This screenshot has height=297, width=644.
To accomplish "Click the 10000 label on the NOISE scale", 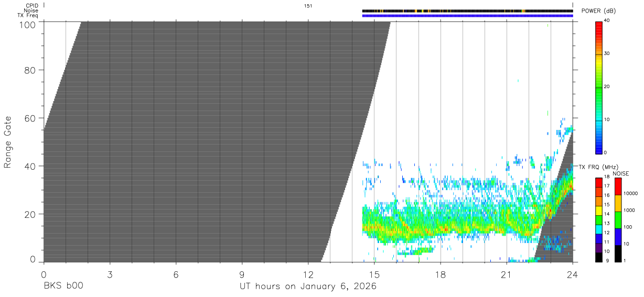I will tap(631, 193).
